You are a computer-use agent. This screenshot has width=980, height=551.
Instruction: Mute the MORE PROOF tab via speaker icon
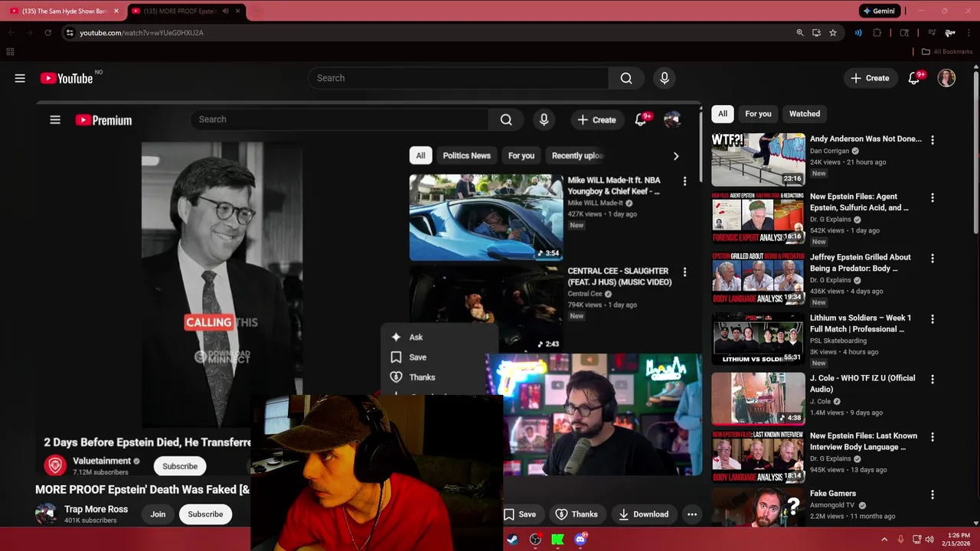coord(225,11)
